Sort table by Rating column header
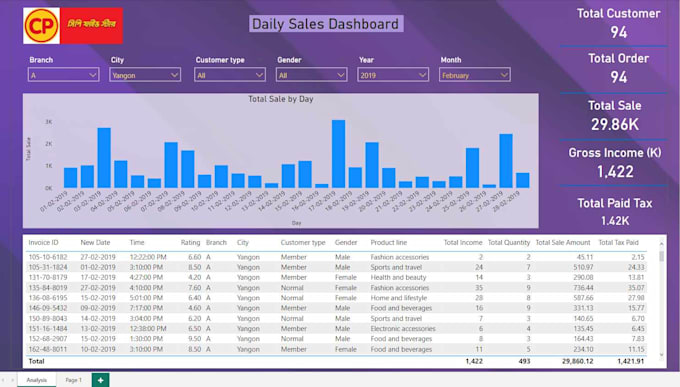Screen dimensions: 680x387 pos(190,243)
